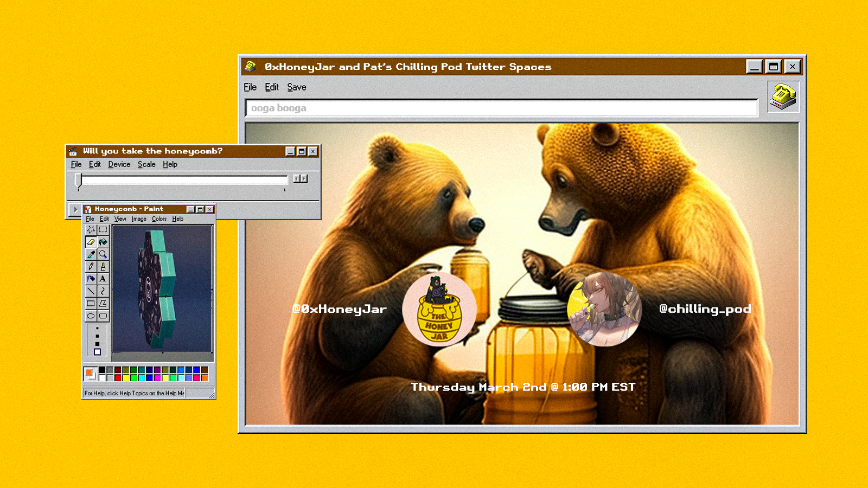Click the left arrow button beside the seek bar

297,178
